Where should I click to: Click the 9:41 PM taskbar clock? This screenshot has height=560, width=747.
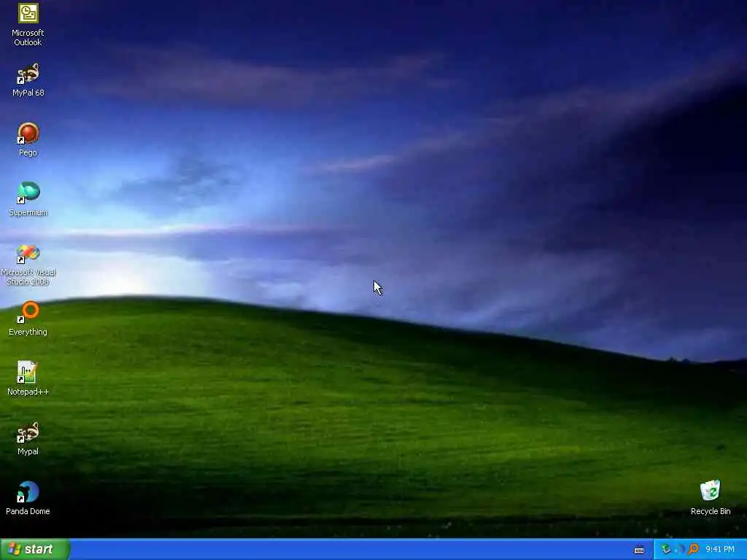719,550
